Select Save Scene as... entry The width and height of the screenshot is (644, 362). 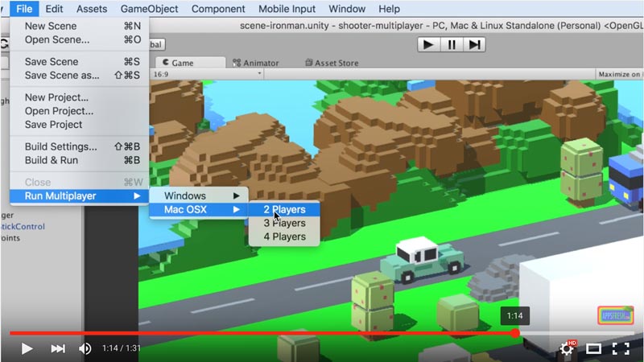80,76
